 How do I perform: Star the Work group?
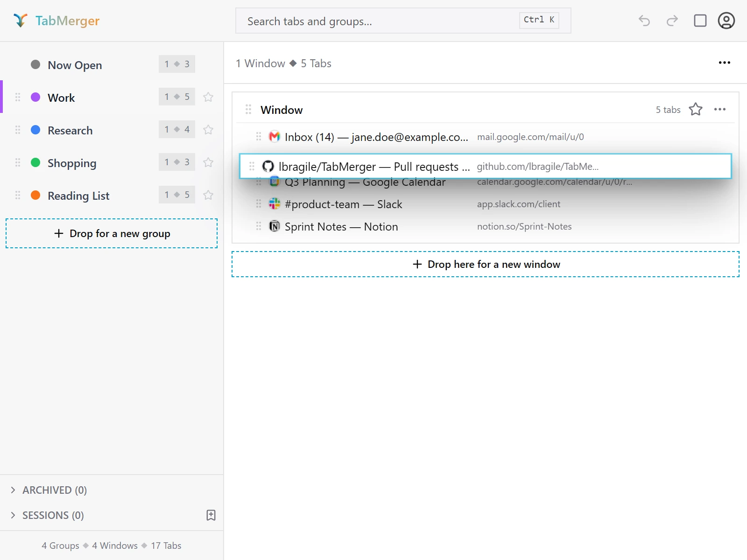click(208, 97)
